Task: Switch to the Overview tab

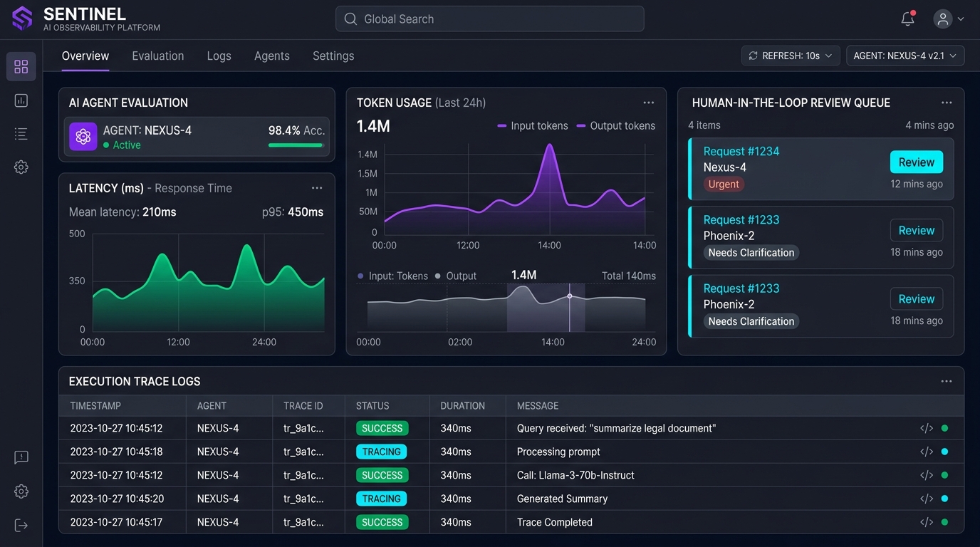Action: (85, 56)
